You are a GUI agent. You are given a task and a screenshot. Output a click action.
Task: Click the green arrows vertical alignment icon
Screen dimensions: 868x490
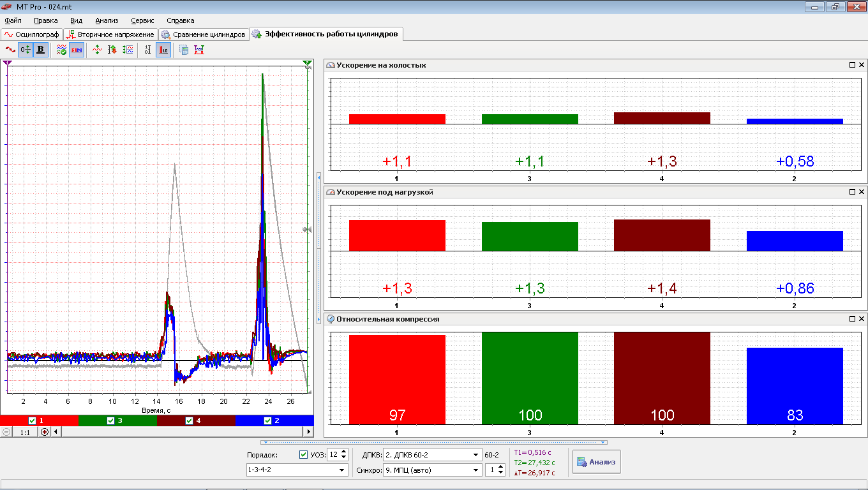[x=97, y=50]
